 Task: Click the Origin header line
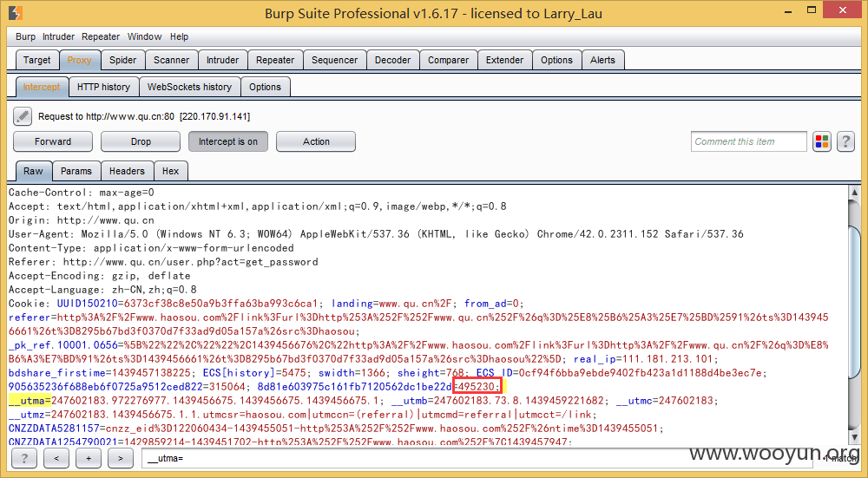coord(82,220)
